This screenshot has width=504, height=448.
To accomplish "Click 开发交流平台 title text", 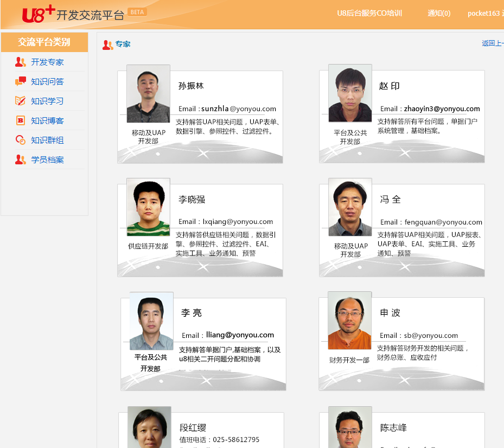I will tap(90, 15).
